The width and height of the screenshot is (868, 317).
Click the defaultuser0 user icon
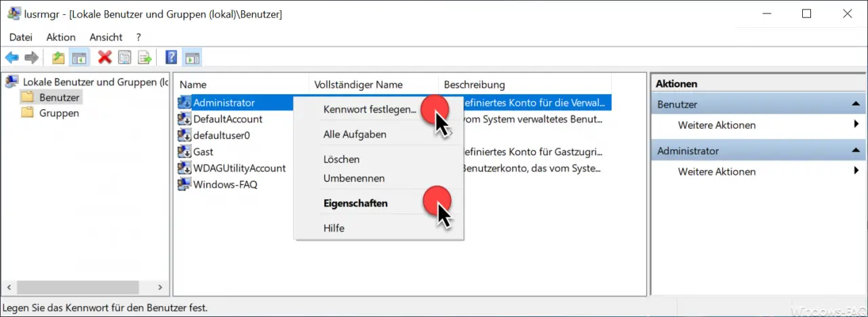click(x=184, y=135)
